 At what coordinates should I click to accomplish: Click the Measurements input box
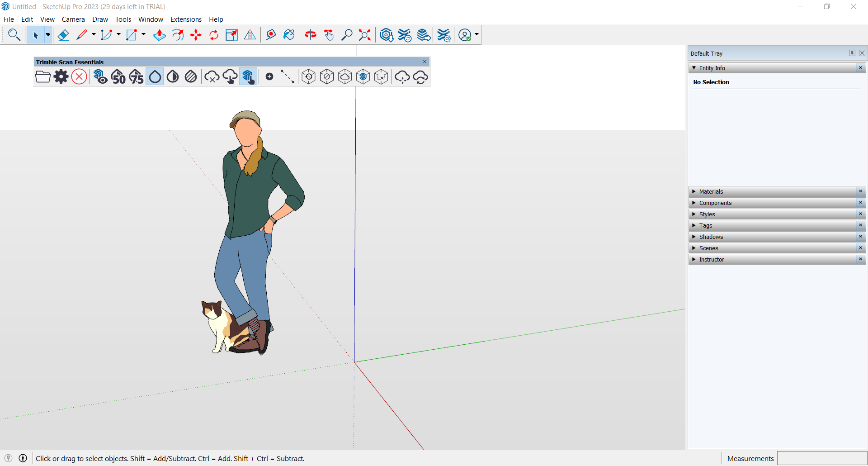(821, 458)
